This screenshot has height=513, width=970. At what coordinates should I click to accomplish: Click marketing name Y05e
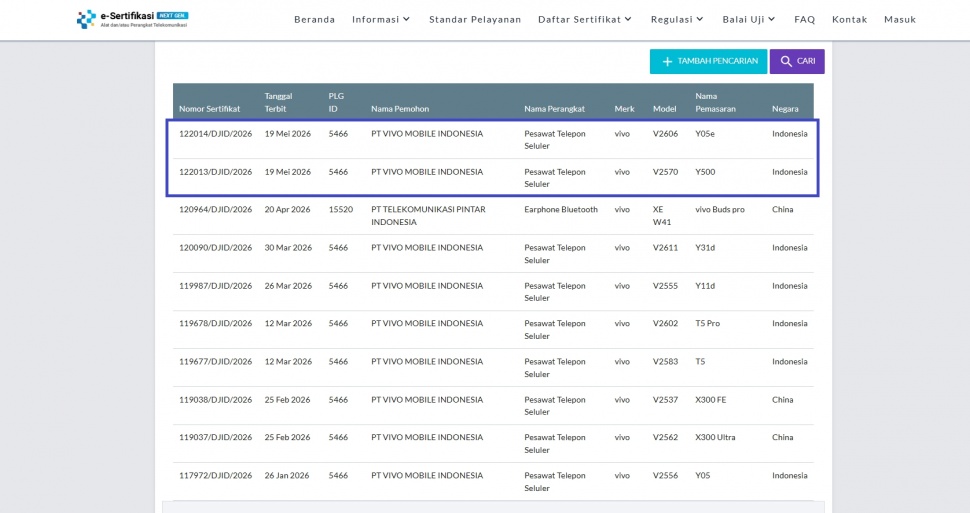pos(705,134)
